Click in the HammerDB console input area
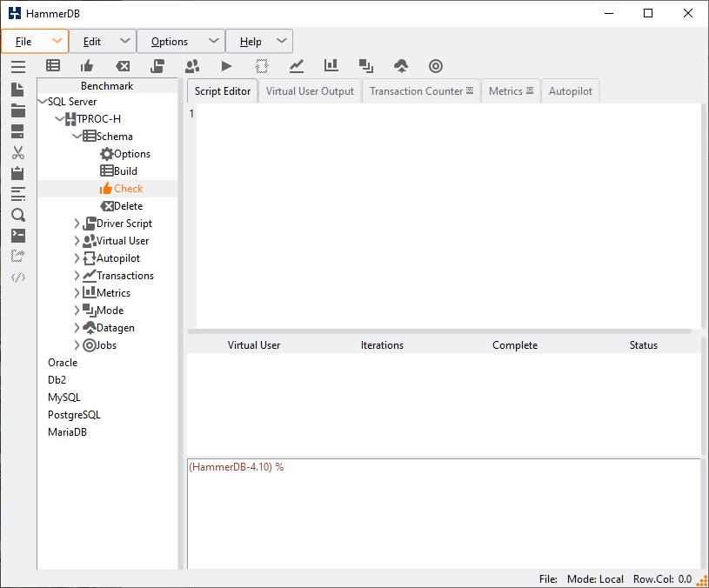 [444, 513]
